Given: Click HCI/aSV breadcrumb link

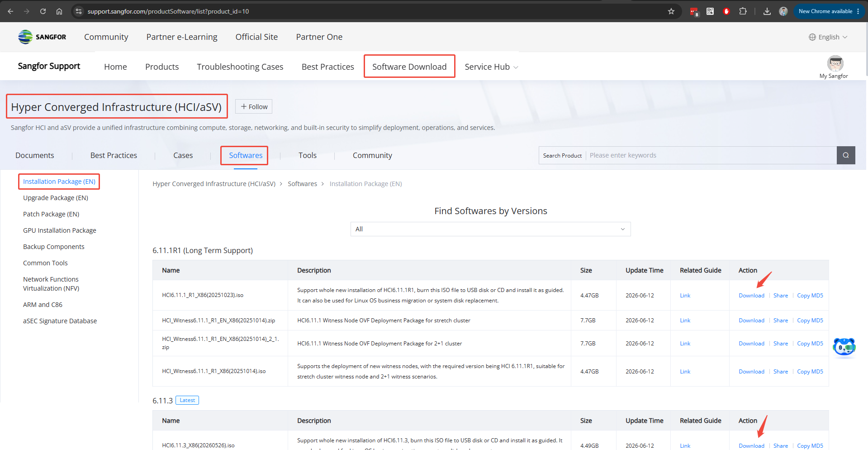Looking at the screenshot, I should pyautogui.click(x=214, y=184).
